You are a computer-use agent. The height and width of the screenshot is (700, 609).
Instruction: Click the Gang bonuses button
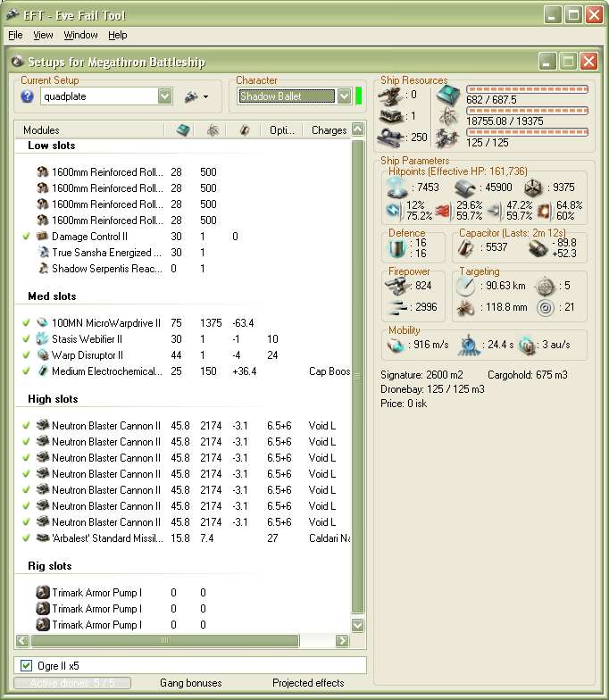[x=191, y=682]
